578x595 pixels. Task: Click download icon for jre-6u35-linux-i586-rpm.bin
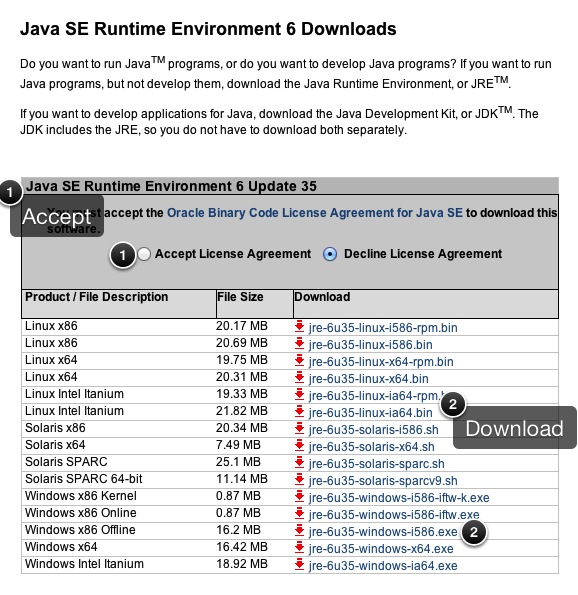pos(299,326)
